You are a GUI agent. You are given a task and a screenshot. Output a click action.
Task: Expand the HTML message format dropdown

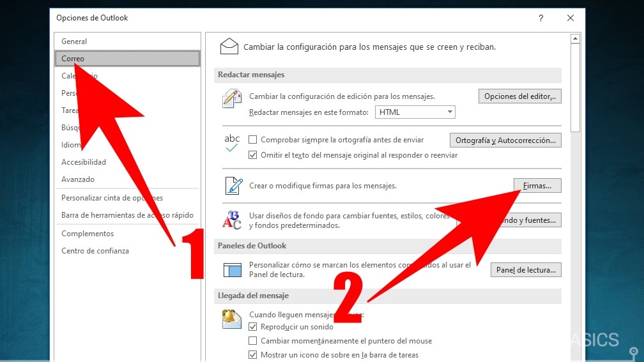click(x=415, y=112)
